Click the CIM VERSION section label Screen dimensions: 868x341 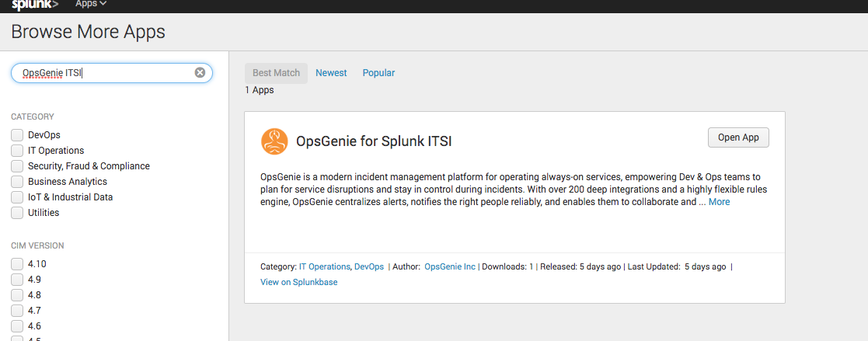[x=37, y=245]
